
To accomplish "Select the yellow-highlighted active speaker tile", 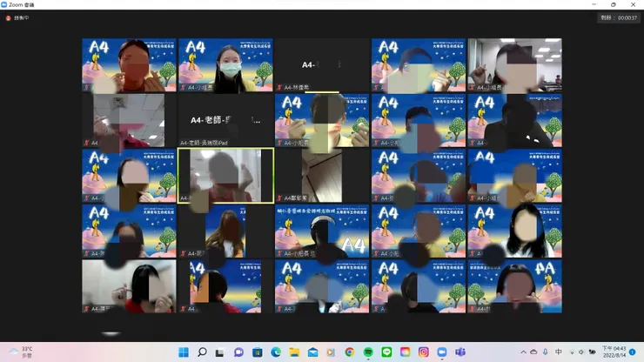I will (225, 176).
